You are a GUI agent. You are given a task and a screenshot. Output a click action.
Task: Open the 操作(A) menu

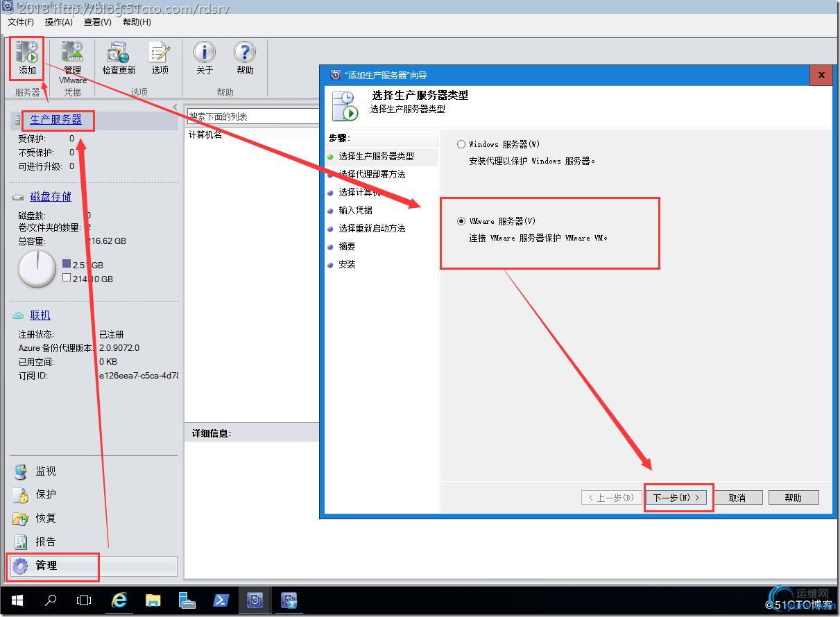[x=59, y=22]
